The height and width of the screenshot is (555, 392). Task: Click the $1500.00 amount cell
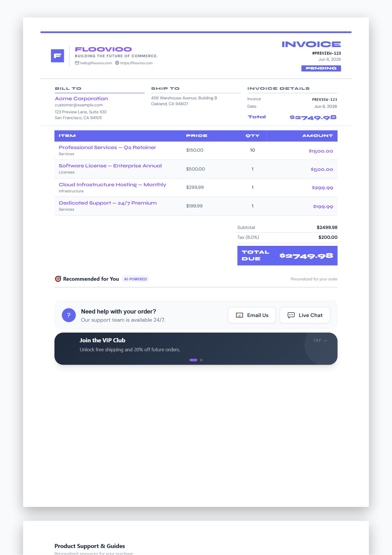[x=321, y=151]
